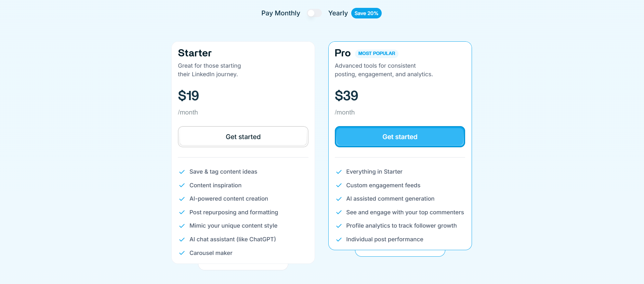Select the checkmark next to Custom engagement feeds
The width and height of the screenshot is (644, 284).
[339, 185]
